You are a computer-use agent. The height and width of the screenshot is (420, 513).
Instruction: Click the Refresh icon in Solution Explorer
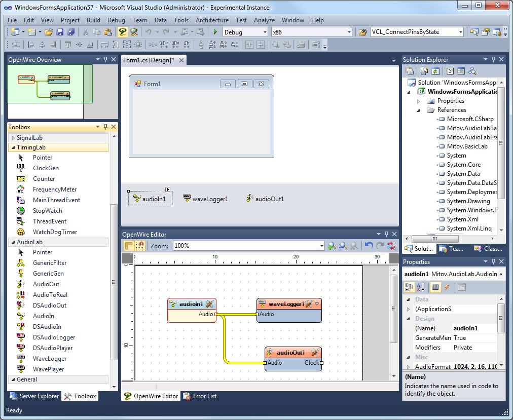[434, 71]
